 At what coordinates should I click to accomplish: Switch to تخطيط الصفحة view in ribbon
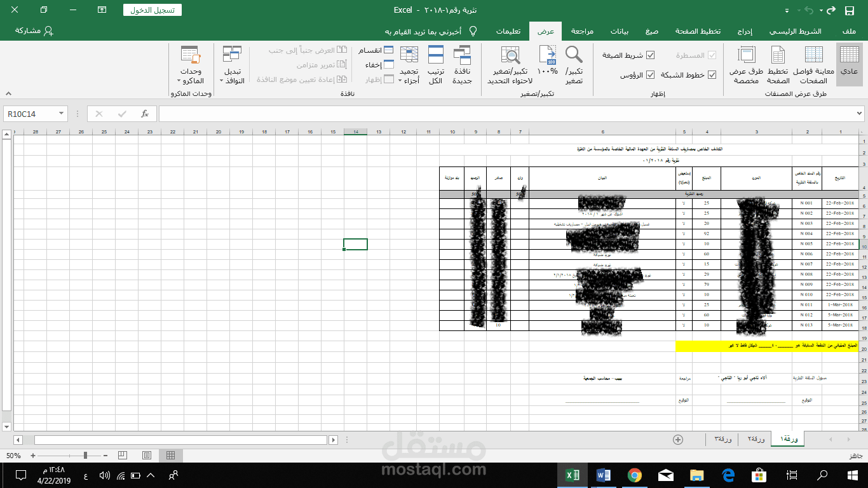[x=777, y=65]
